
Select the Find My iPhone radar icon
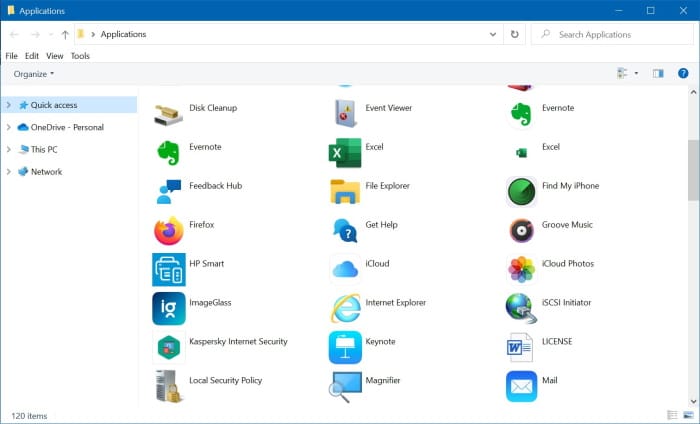click(521, 192)
